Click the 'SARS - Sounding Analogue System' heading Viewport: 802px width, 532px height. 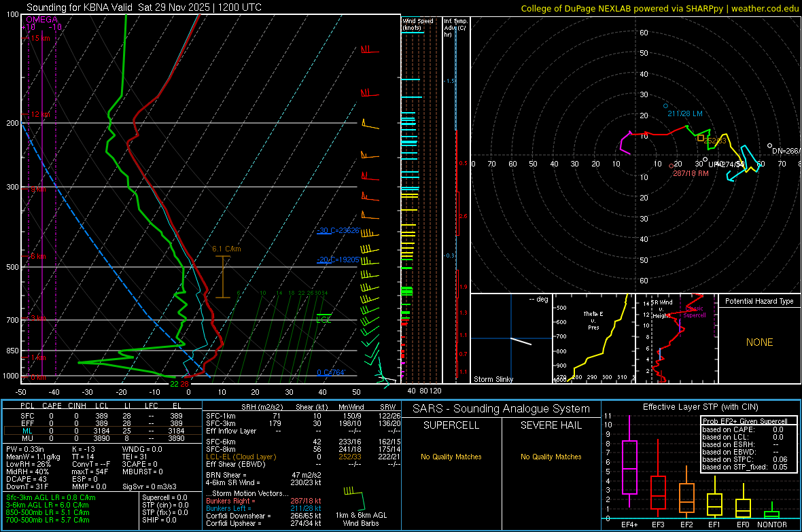click(501, 409)
